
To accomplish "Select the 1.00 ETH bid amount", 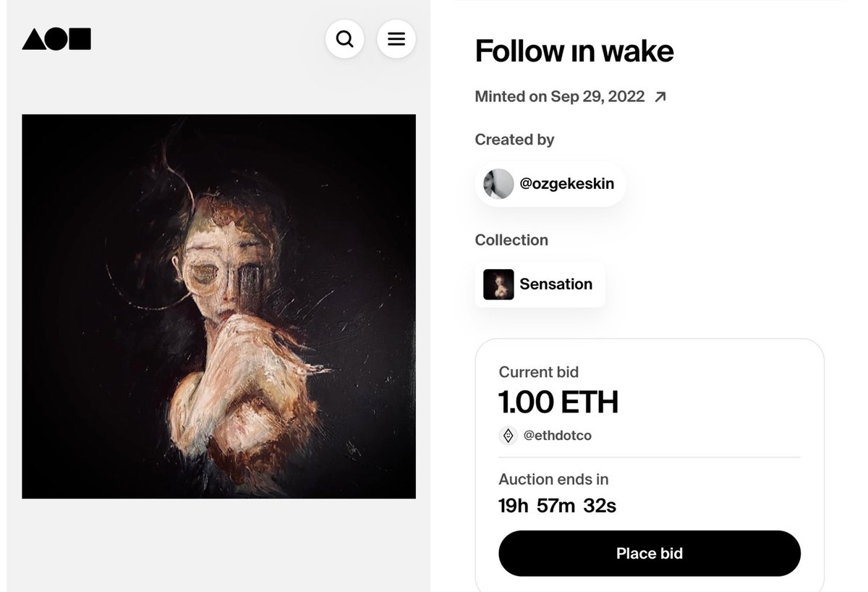I will coord(558,402).
